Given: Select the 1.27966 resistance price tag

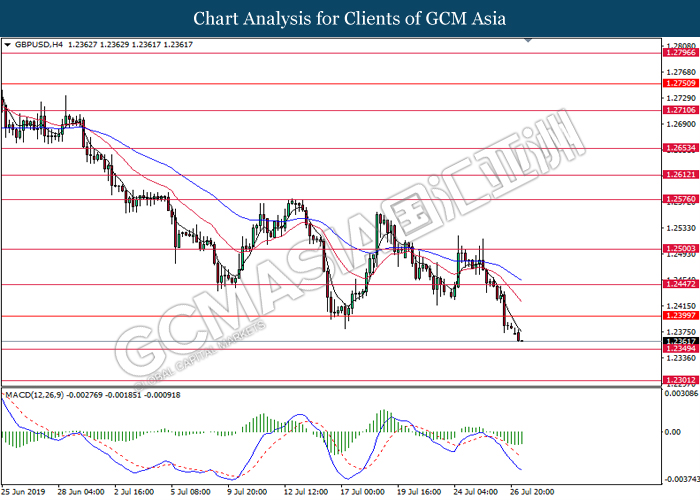Looking at the screenshot, I should point(679,53).
